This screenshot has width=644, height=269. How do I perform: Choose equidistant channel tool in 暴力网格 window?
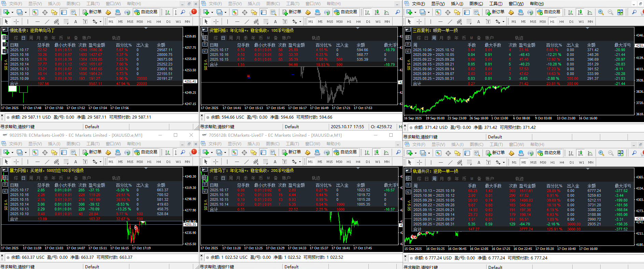pos(56,162)
